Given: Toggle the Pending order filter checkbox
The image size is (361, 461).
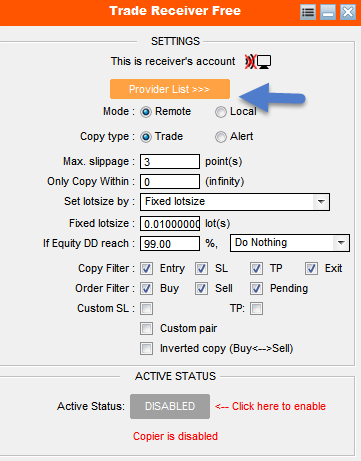Looking at the screenshot, I should point(256,289).
